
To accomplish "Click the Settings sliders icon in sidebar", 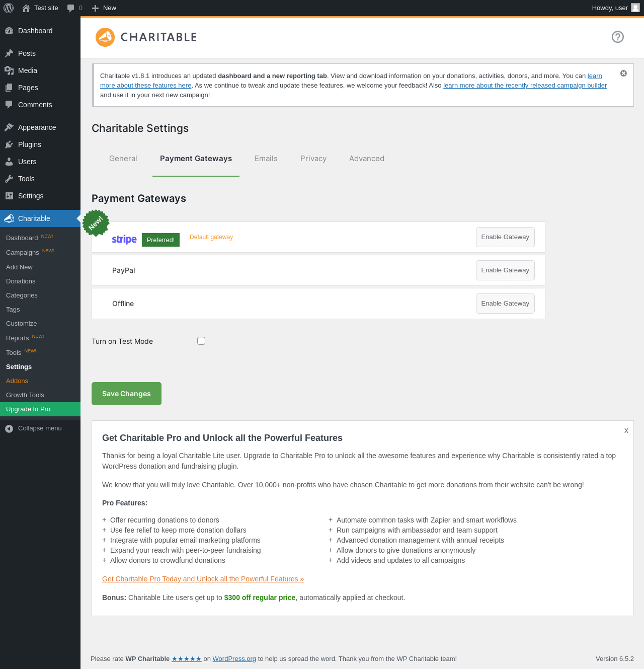I will pyautogui.click(x=9, y=196).
